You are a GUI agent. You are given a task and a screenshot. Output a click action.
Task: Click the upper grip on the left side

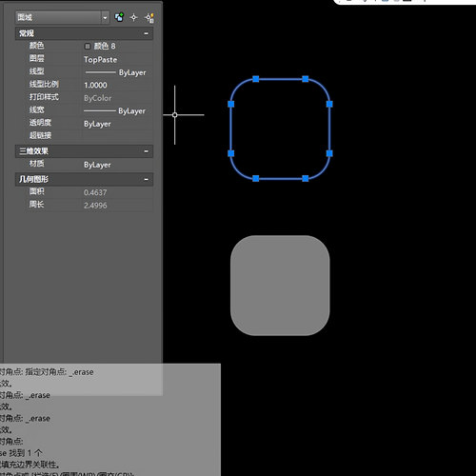click(x=231, y=104)
